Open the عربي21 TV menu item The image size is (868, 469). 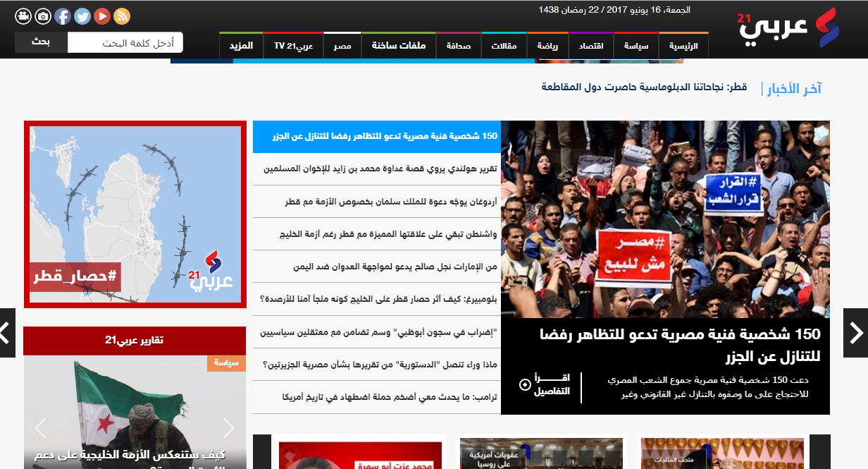293,46
